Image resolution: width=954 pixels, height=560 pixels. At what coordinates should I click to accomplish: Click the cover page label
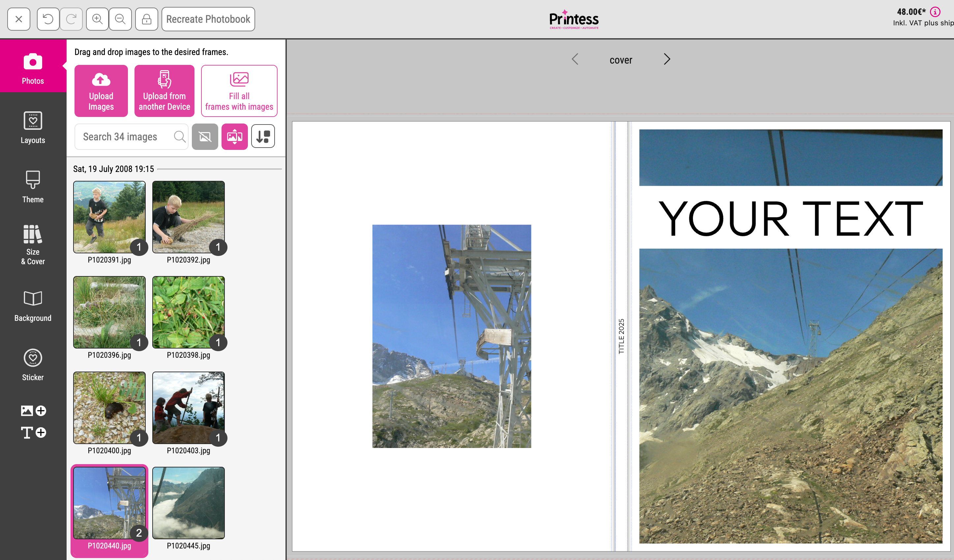coord(621,60)
